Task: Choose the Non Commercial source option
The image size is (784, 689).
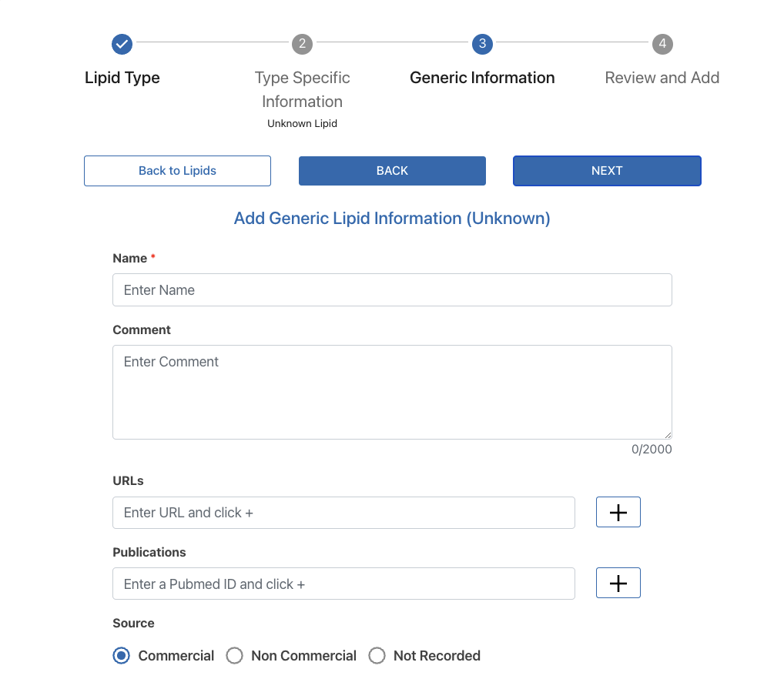Action: [x=235, y=656]
